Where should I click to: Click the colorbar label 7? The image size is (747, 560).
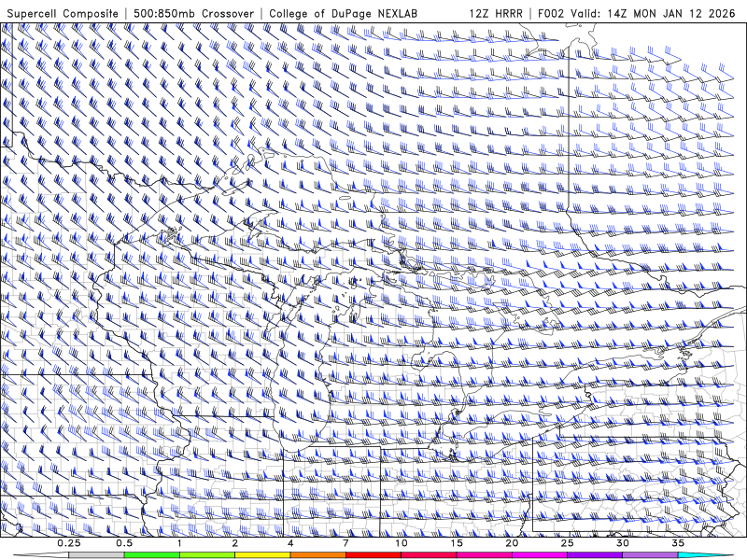tap(345, 543)
